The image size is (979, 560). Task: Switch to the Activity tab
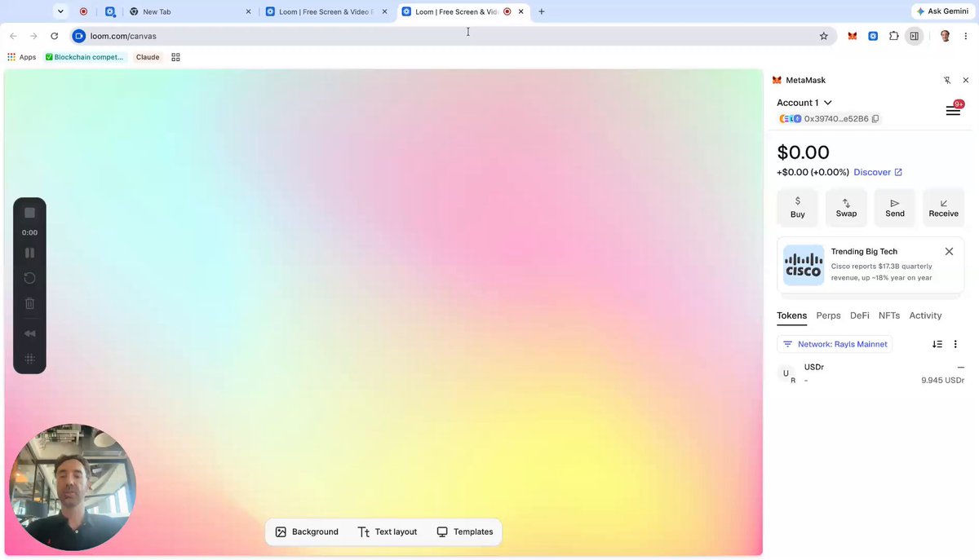tap(925, 315)
